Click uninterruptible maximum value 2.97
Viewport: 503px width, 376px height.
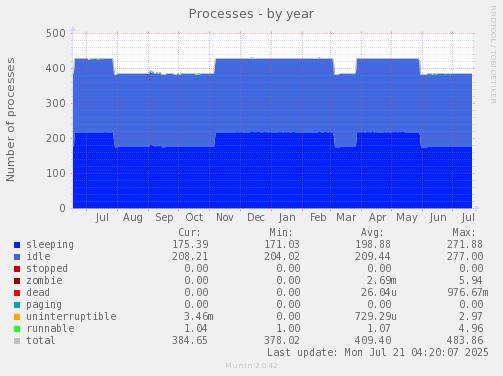471,316
